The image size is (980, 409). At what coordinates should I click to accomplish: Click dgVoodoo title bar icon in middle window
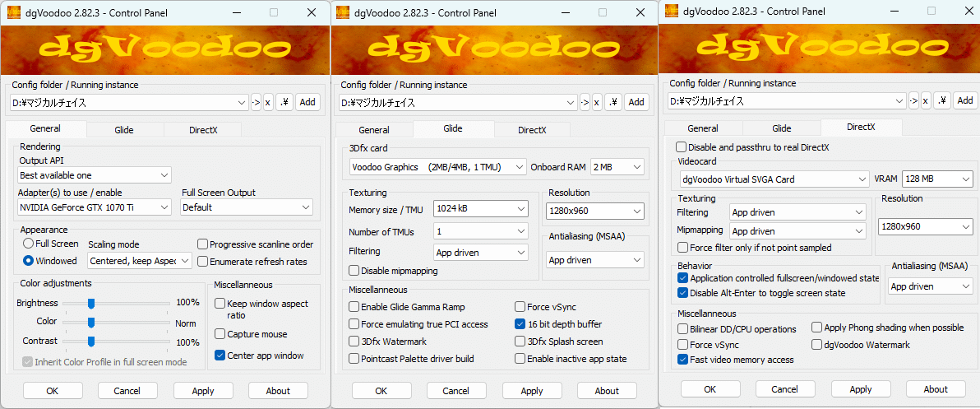pyautogui.click(x=342, y=12)
